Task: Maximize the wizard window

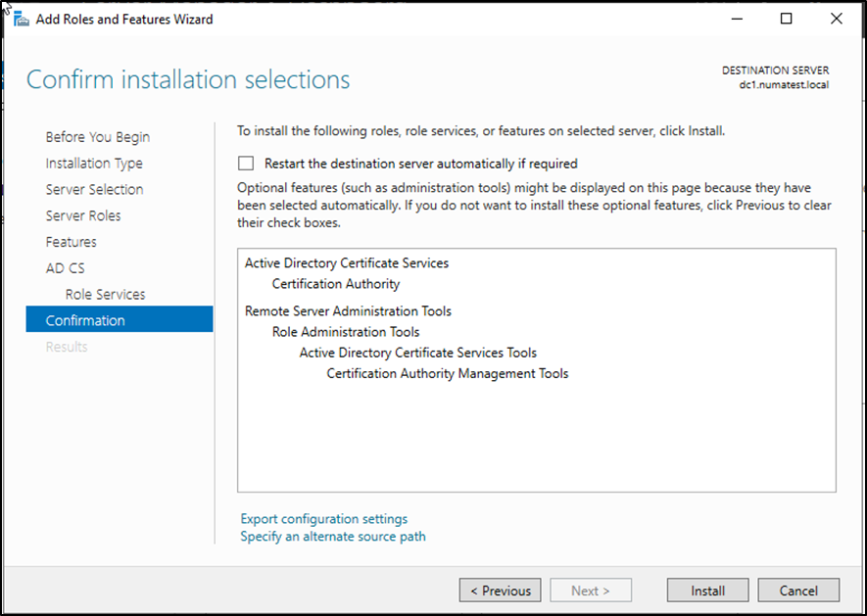Action: click(786, 19)
